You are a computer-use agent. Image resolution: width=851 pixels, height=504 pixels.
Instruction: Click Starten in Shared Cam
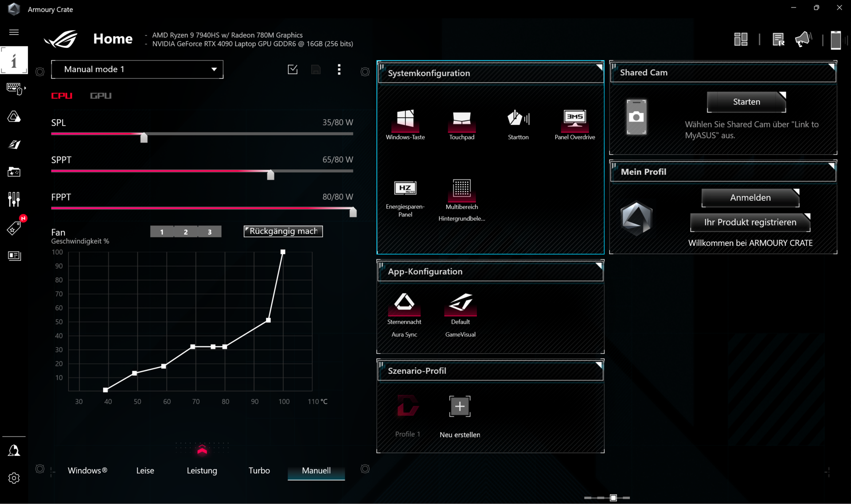click(746, 102)
